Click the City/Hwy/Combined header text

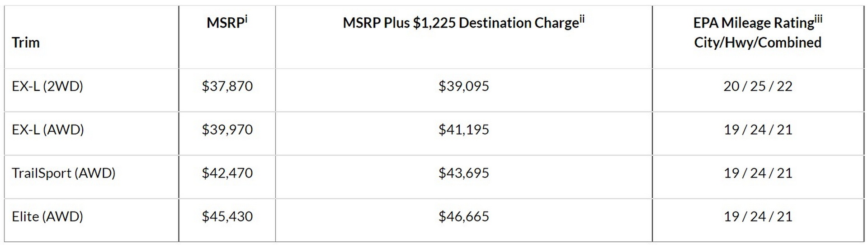pos(758,43)
